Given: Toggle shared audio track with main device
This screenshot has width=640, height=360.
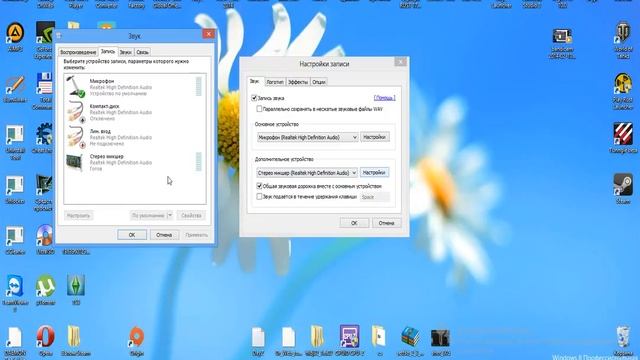Looking at the screenshot, I should click(259, 186).
